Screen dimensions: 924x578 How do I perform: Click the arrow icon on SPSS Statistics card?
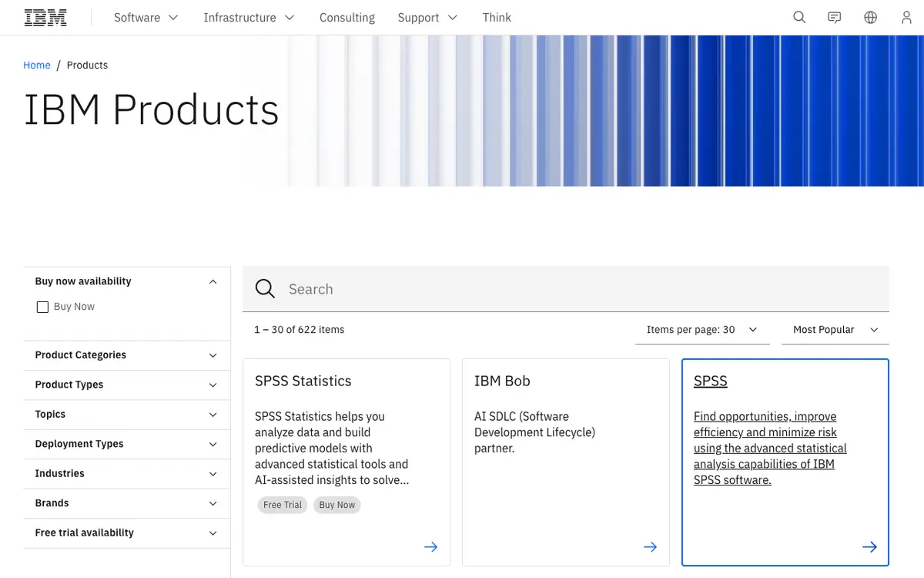431,546
